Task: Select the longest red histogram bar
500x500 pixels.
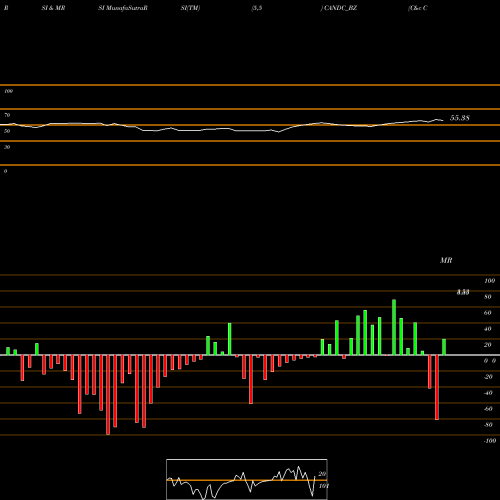Action: [x=108, y=395]
